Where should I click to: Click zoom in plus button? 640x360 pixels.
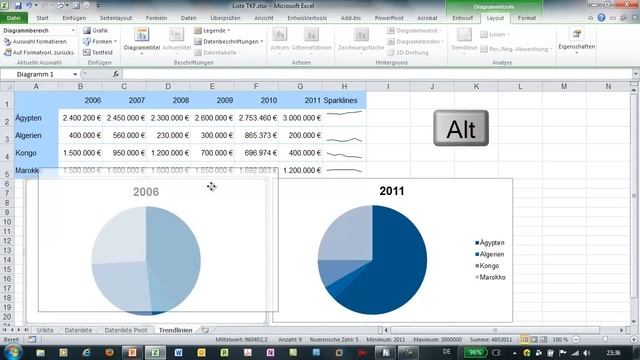click(x=634, y=339)
